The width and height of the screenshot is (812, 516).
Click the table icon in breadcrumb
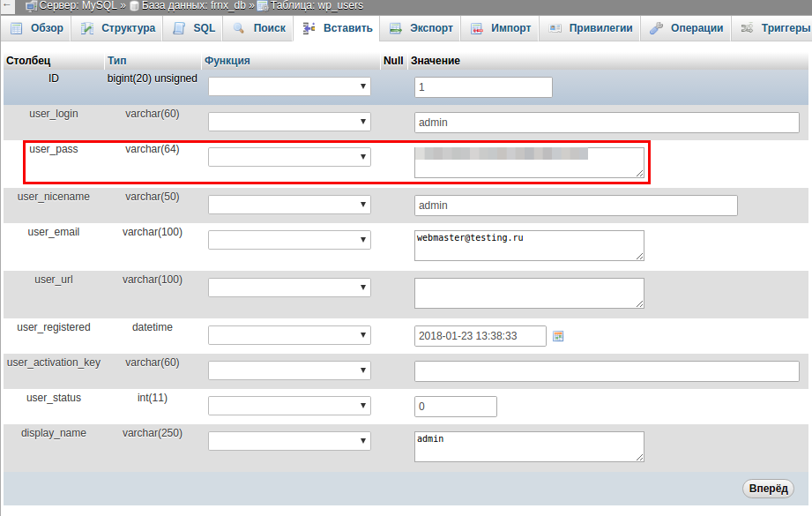263,6
